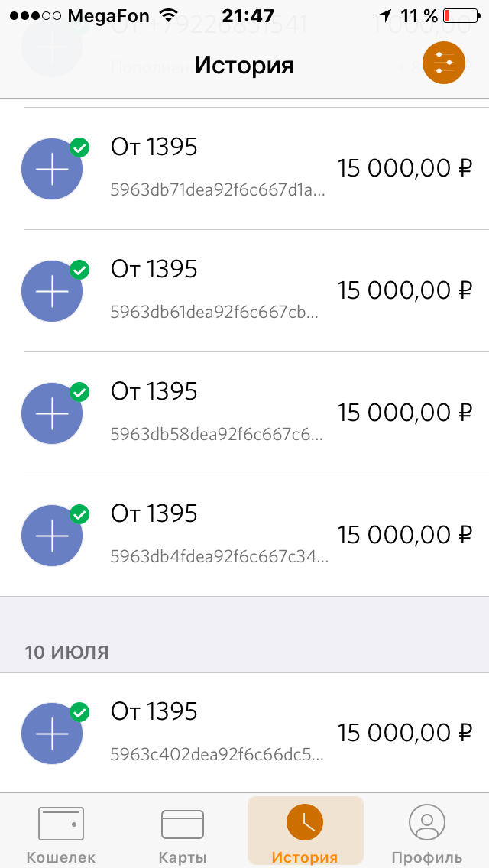Open the transaction with ID 5963db58dea92f6c667c6

pyautogui.click(x=216, y=435)
